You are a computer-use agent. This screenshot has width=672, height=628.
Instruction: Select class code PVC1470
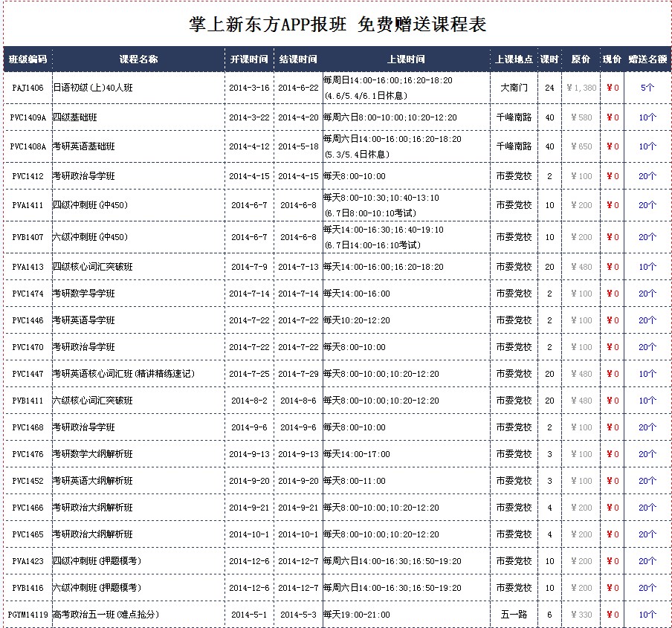click(x=28, y=347)
